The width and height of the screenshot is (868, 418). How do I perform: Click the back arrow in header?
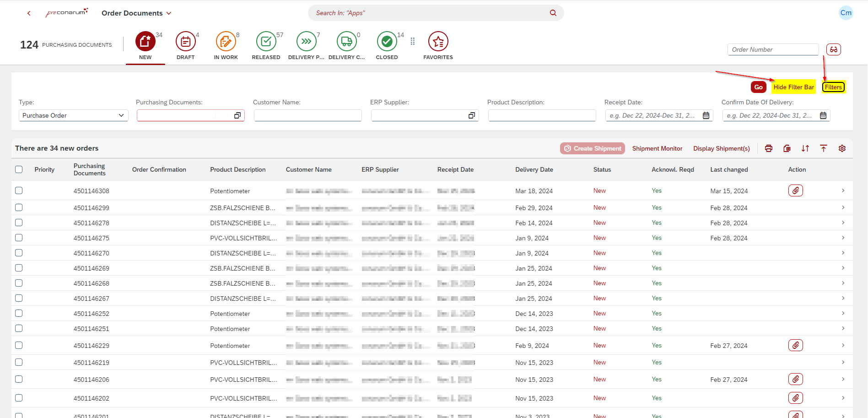[29, 13]
